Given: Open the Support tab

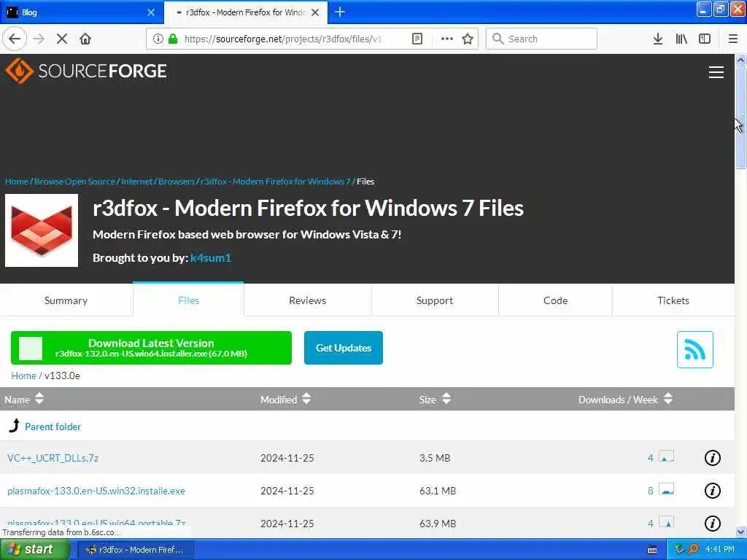Looking at the screenshot, I should 435,300.
